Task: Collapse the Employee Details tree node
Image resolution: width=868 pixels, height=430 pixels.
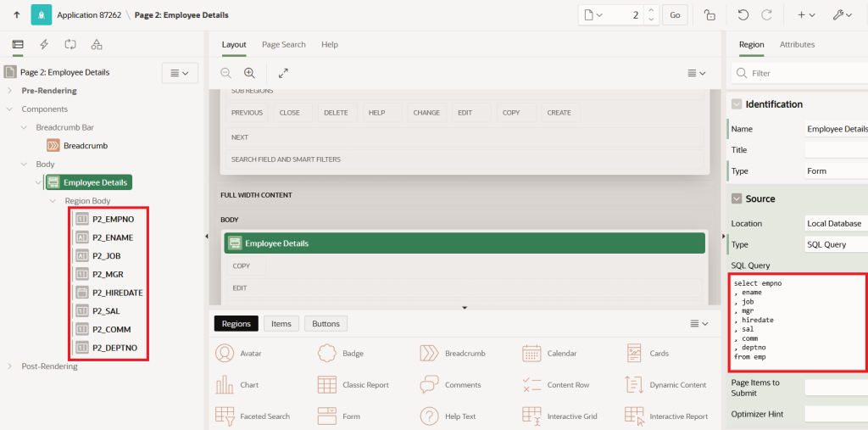Action: [x=38, y=182]
